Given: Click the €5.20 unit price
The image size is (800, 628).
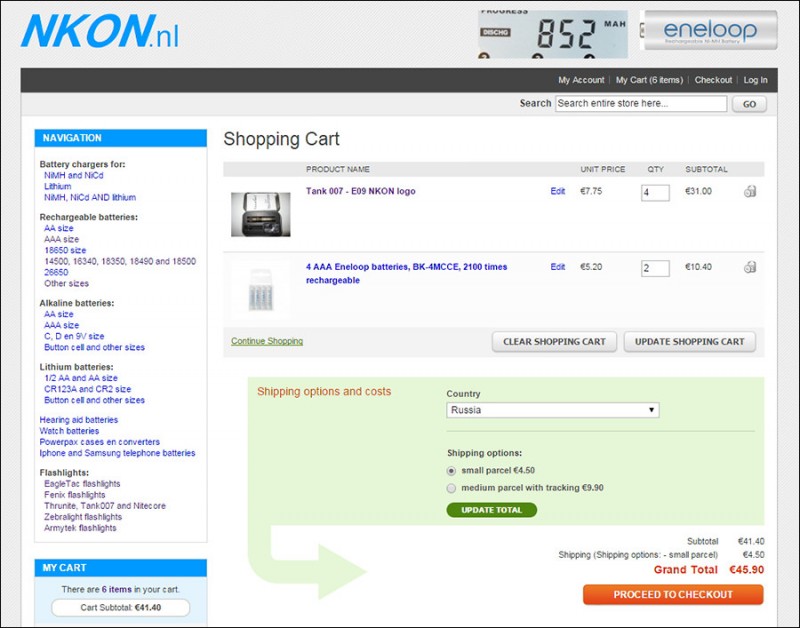Looking at the screenshot, I should (591, 267).
